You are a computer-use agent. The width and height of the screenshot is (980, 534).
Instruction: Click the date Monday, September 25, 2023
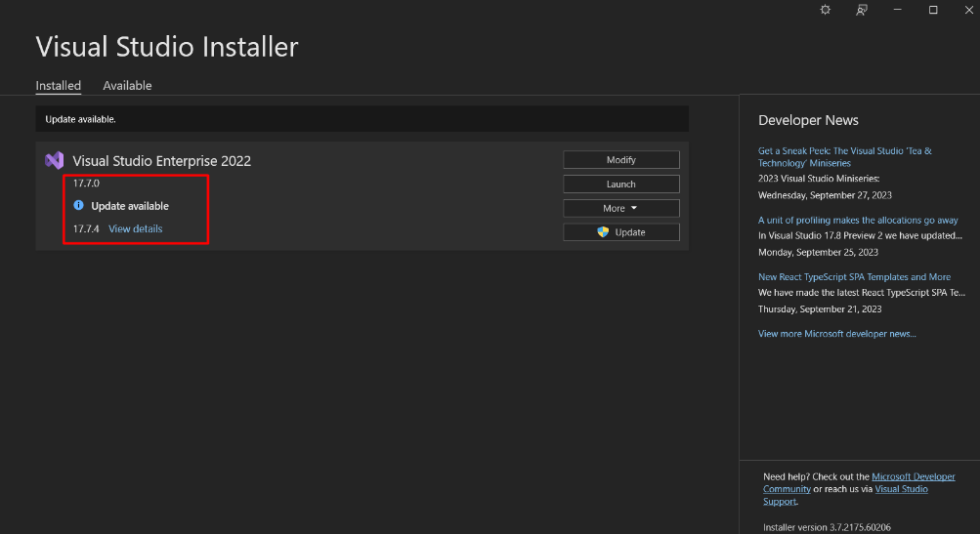(x=818, y=252)
